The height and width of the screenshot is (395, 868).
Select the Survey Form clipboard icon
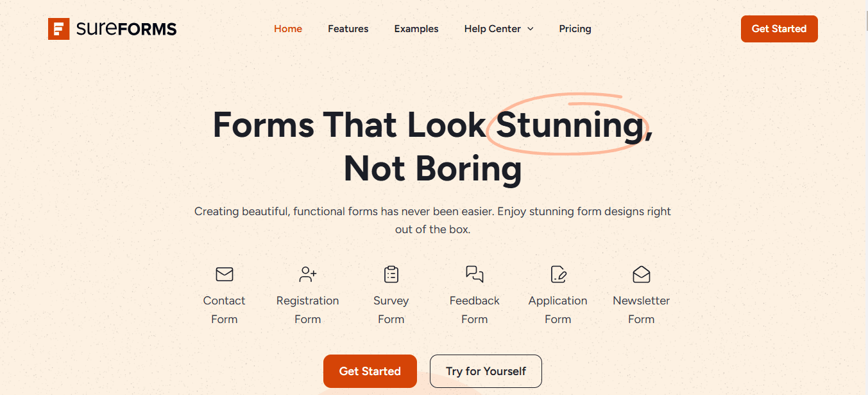[391, 274]
